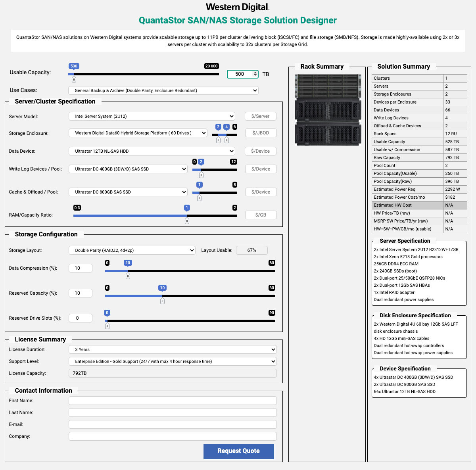This screenshot has height=470, width=476.
Task: Open the Server Model dropdown
Action: [152, 116]
